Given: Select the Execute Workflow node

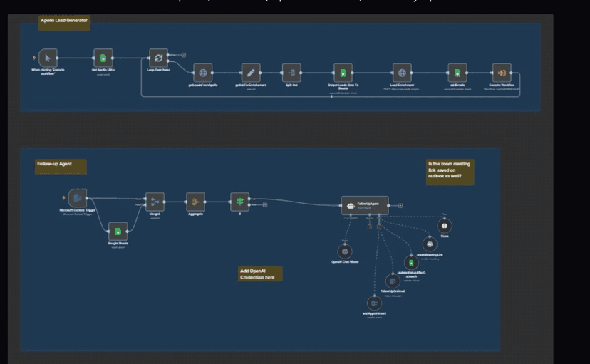Looking at the screenshot, I should pos(502,73).
